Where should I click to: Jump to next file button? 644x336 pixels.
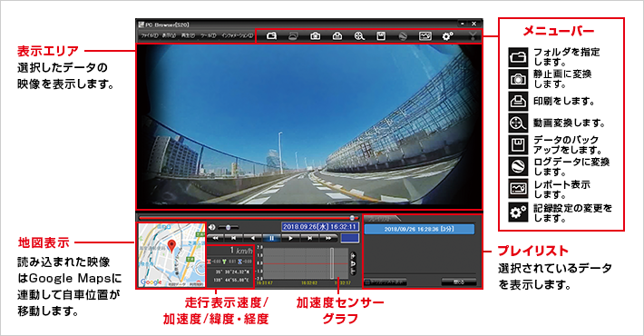point(309,238)
